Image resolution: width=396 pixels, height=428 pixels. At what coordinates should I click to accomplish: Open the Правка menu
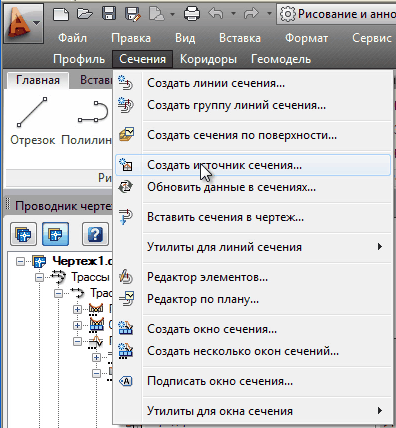click(131, 38)
